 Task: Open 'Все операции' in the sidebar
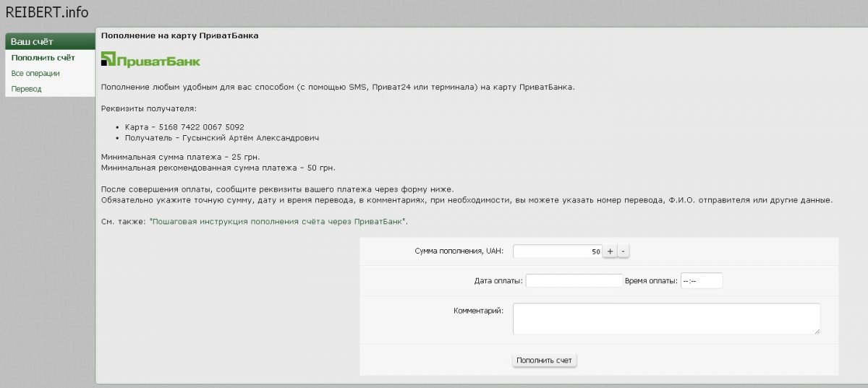pyautogui.click(x=35, y=74)
